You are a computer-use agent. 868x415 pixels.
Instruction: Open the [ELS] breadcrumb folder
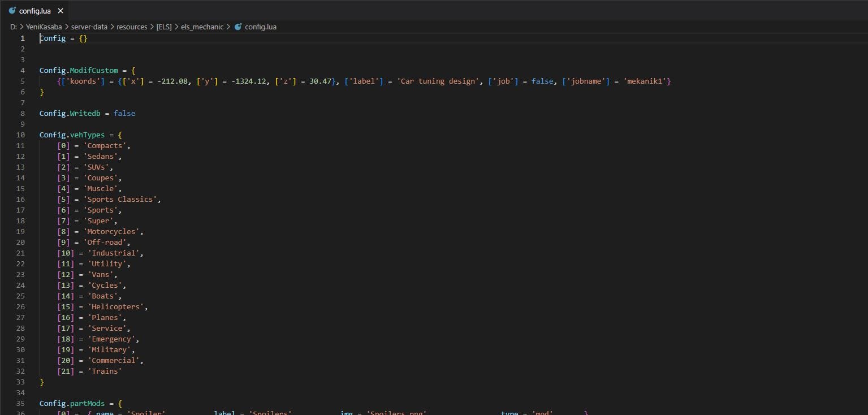[x=164, y=27]
